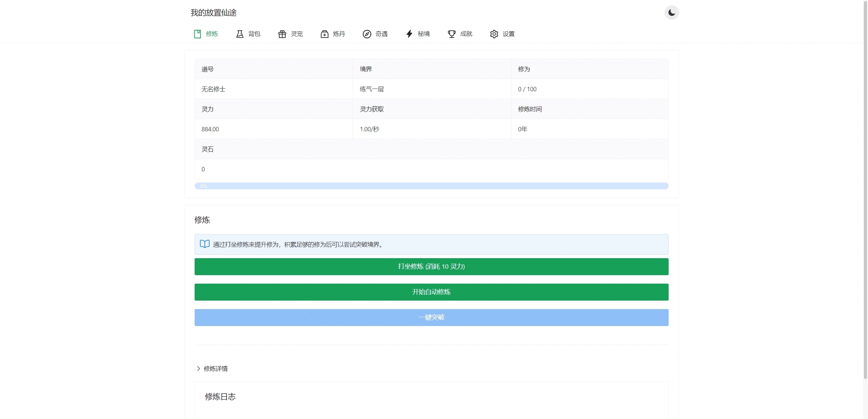Click the 修炼时间 header cell
Image resolution: width=868 pixels, height=419 pixels.
(x=590, y=109)
